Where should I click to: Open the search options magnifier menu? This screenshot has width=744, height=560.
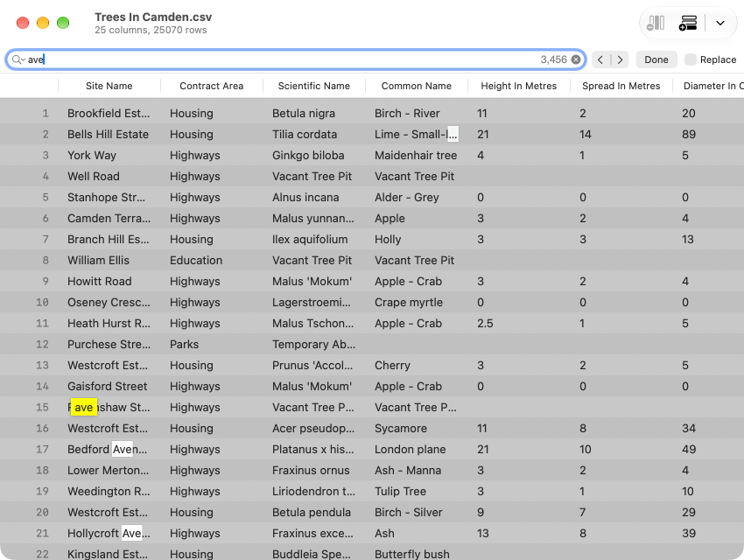[18, 59]
